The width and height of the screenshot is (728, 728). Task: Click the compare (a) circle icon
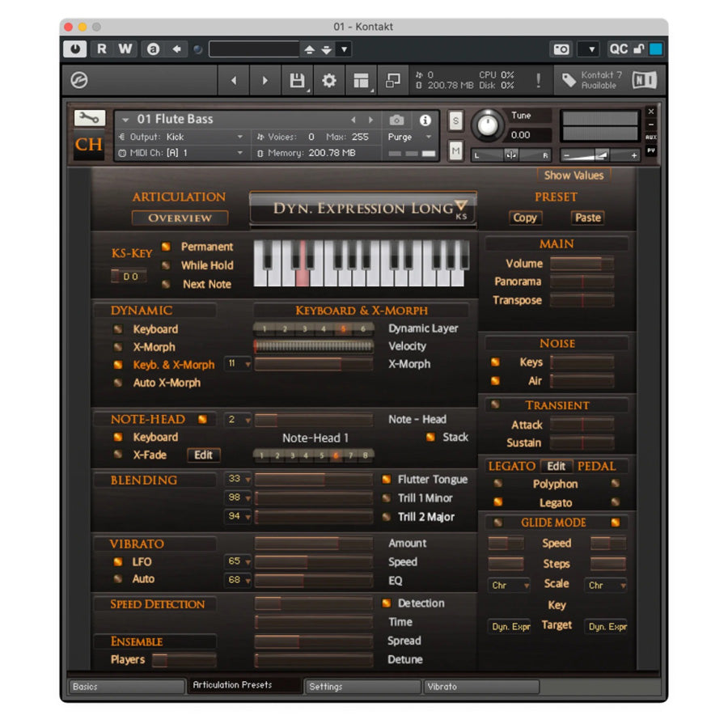(153, 49)
